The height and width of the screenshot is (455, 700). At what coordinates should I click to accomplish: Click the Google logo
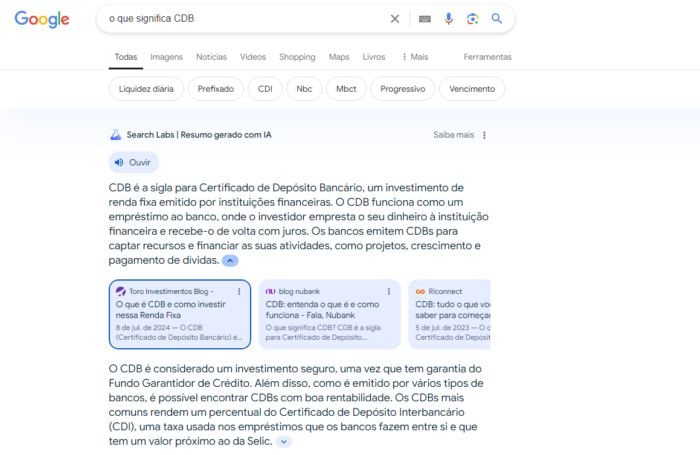point(42,19)
